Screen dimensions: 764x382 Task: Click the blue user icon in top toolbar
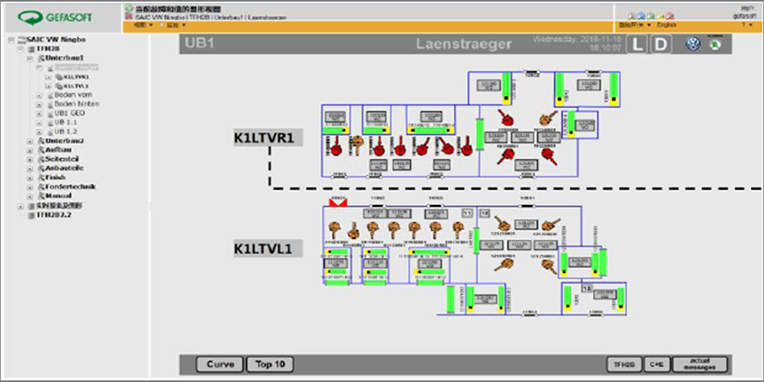[x=641, y=16]
